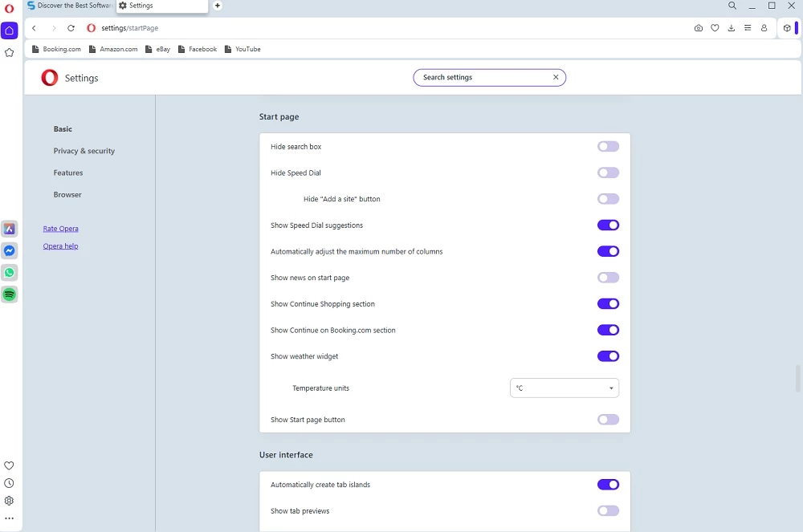
Task: Click the Extensions cube icon
Action: [787, 28]
